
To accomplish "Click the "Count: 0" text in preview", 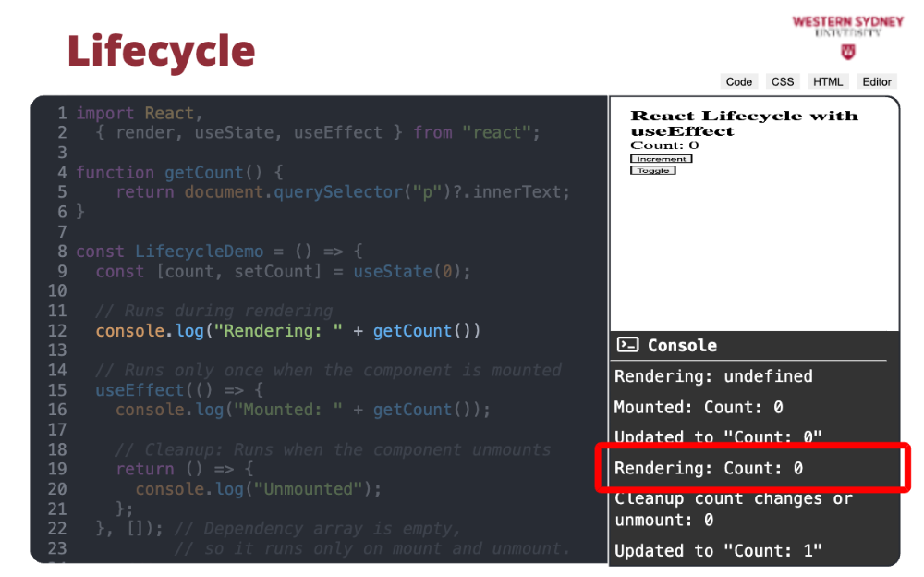I will click(664, 145).
